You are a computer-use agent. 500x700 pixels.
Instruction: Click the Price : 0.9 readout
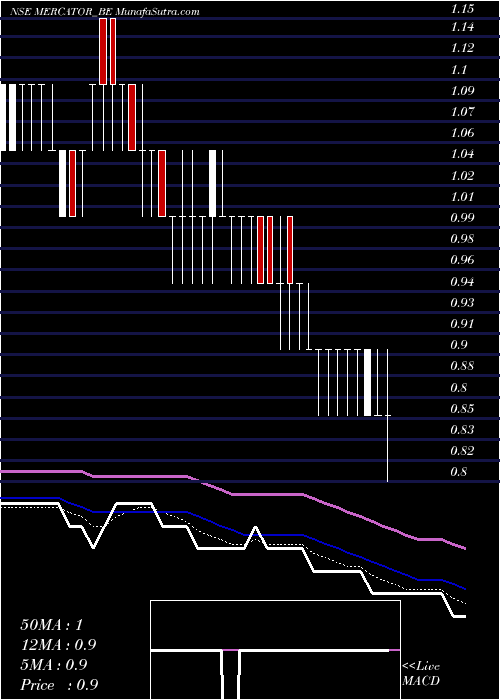click(x=59, y=685)
